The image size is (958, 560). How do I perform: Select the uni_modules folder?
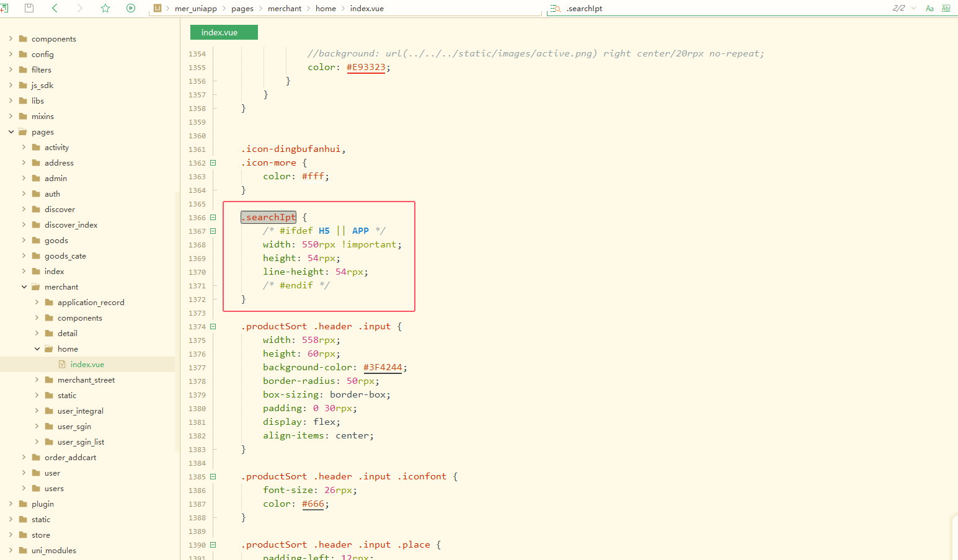pyautogui.click(x=54, y=550)
